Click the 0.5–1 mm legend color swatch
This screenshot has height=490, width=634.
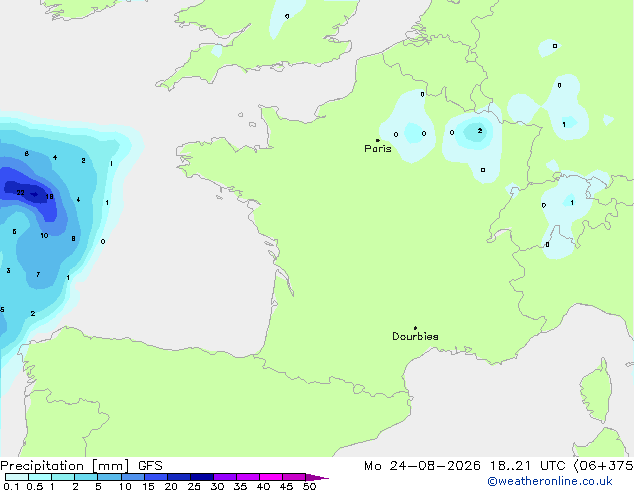click(x=40, y=477)
